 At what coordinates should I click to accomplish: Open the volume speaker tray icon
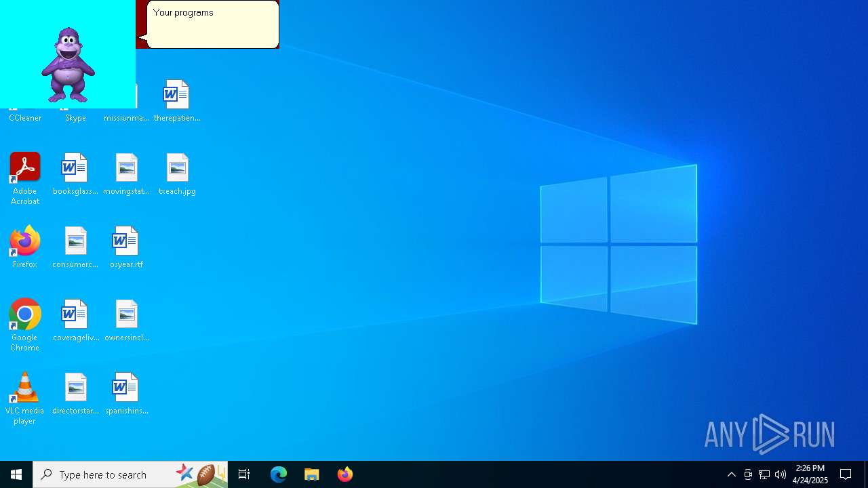coord(781,474)
